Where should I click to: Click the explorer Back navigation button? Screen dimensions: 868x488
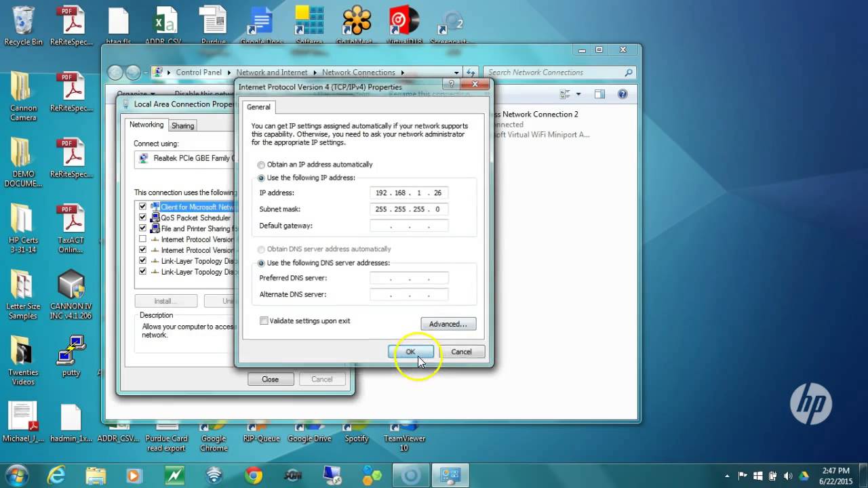115,73
